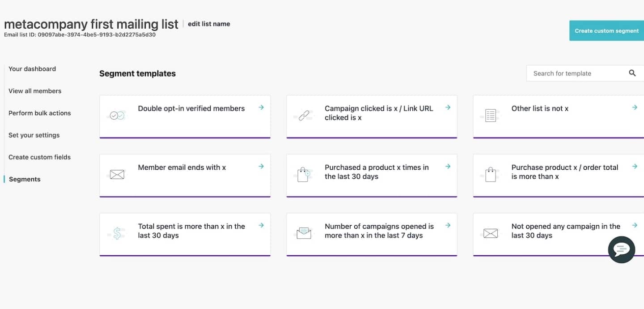Open Your dashboard in the sidebar
This screenshot has height=309, width=644.
(x=32, y=69)
